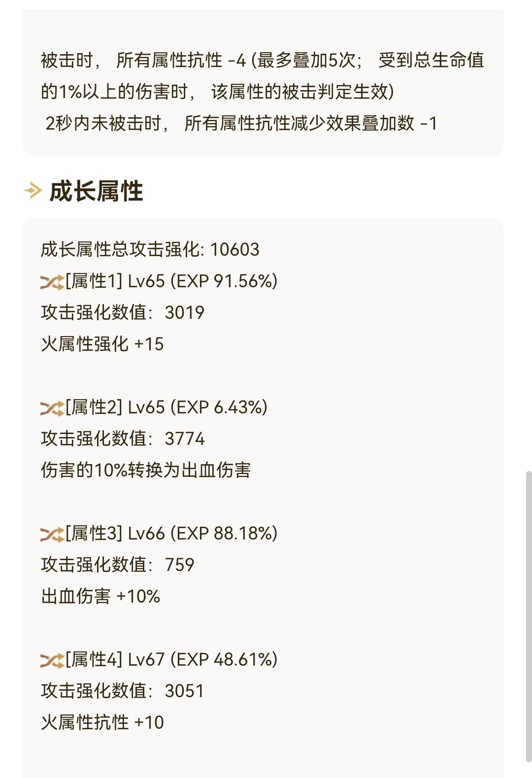
Task: Click attack value 3051 line
Action: (x=122, y=691)
